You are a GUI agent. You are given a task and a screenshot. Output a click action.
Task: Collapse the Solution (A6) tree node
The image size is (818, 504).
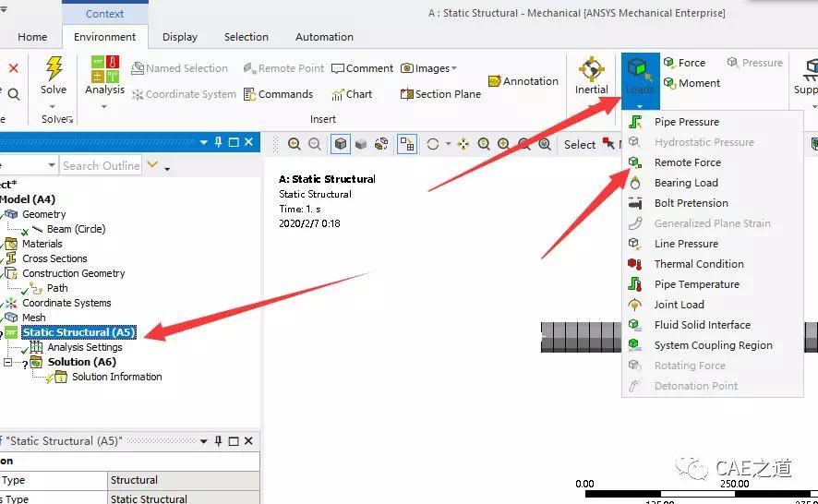[7, 362]
